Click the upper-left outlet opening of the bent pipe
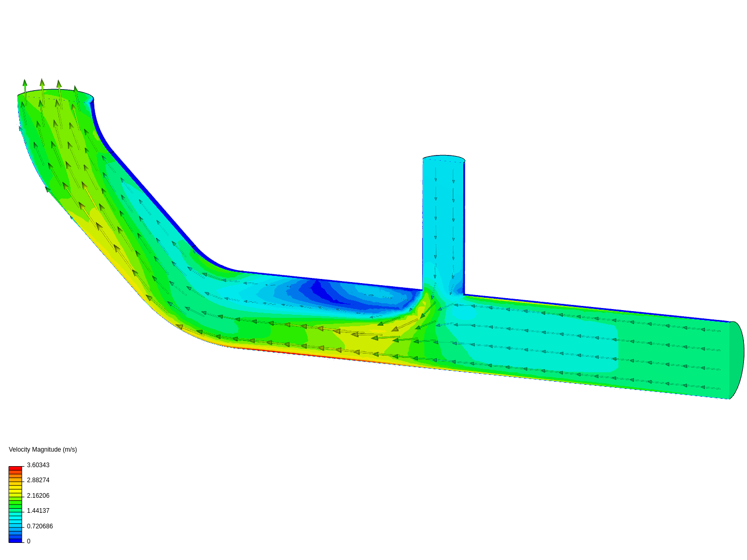The image size is (747, 560). click(56, 95)
